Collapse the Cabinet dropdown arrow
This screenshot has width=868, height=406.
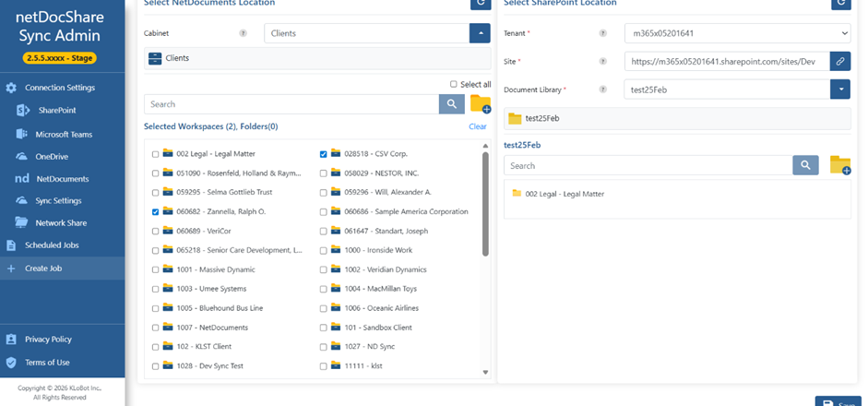point(480,33)
